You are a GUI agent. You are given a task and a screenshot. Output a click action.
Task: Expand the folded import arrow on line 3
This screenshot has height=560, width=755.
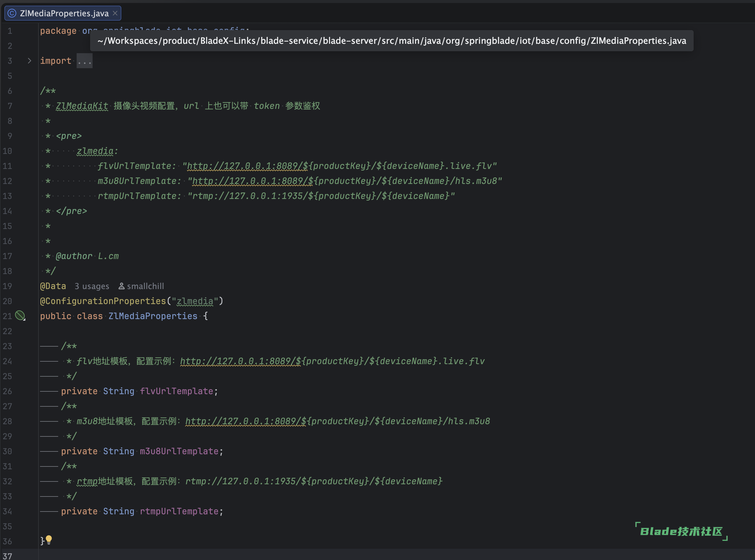29,61
